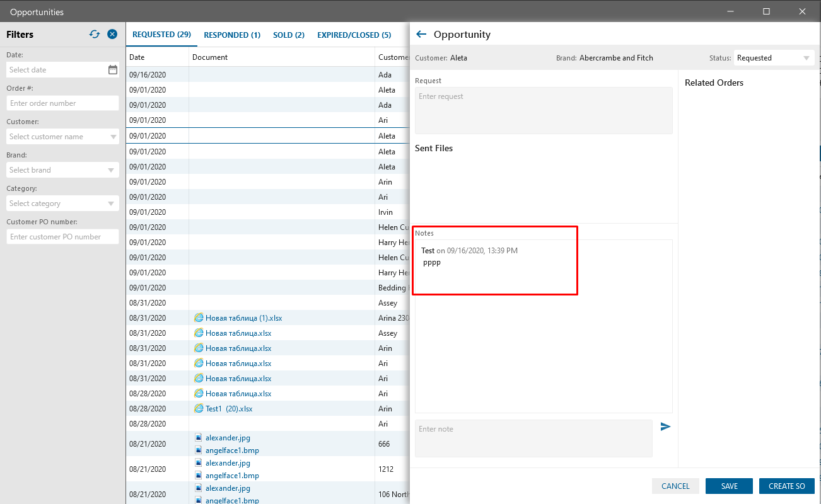This screenshot has width=821, height=504.
Task: Open angelface1.bmp in the 1212 row
Action: click(232, 476)
